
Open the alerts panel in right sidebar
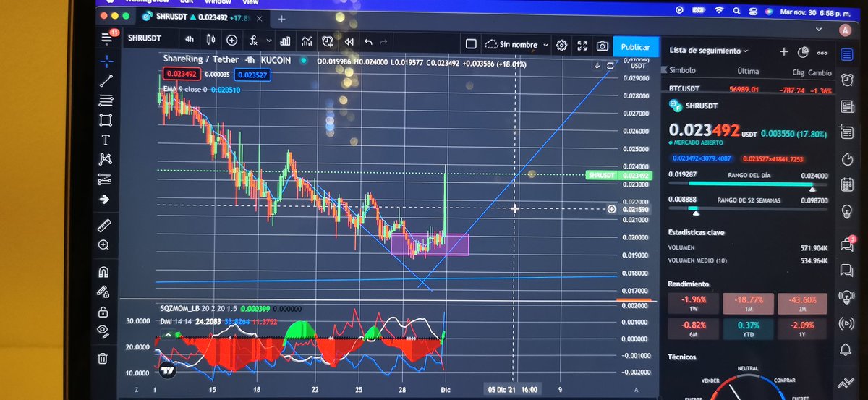847,80
